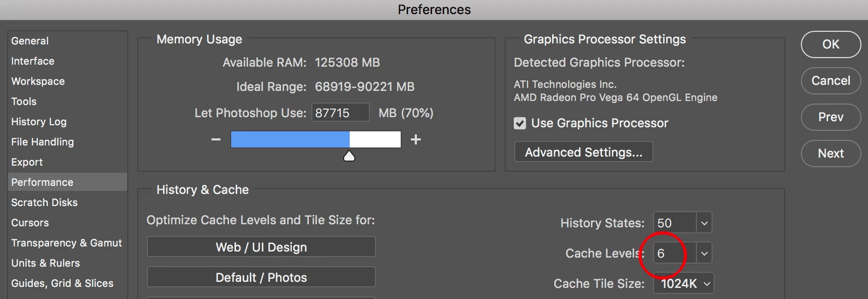Switch to the Interface preferences section

coord(33,61)
